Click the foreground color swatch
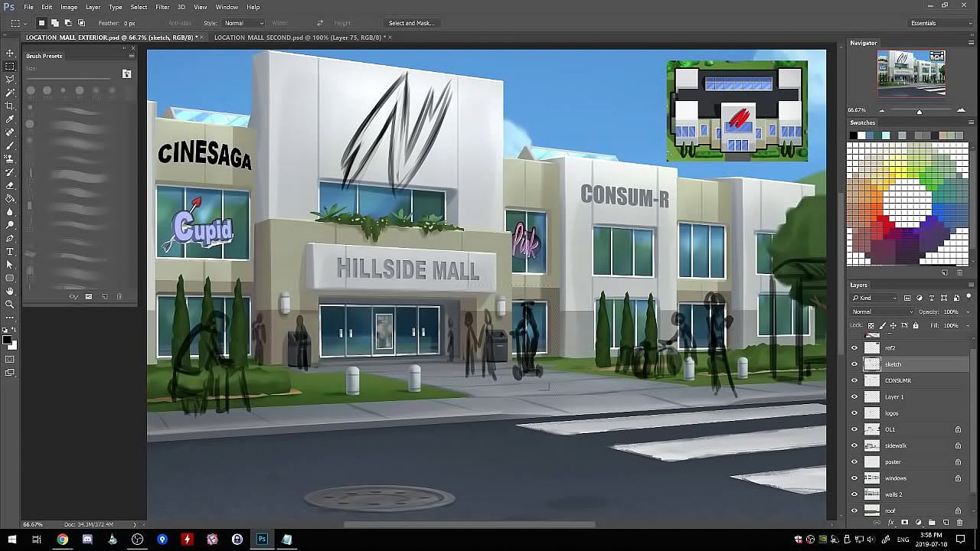The height and width of the screenshot is (551, 980). pos(7,339)
